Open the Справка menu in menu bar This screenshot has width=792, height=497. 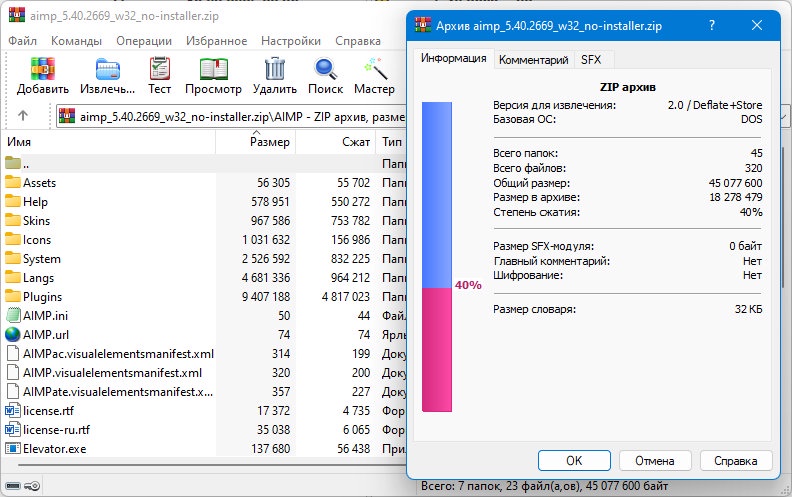pyautogui.click(x=358, y=41)
